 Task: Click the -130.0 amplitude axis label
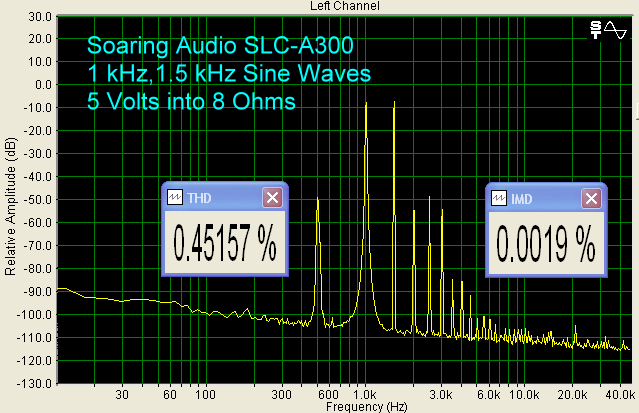(35, 384)
